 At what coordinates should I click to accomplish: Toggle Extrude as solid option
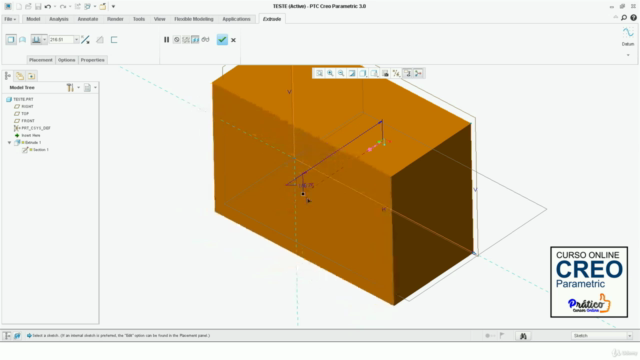point(11,40)
